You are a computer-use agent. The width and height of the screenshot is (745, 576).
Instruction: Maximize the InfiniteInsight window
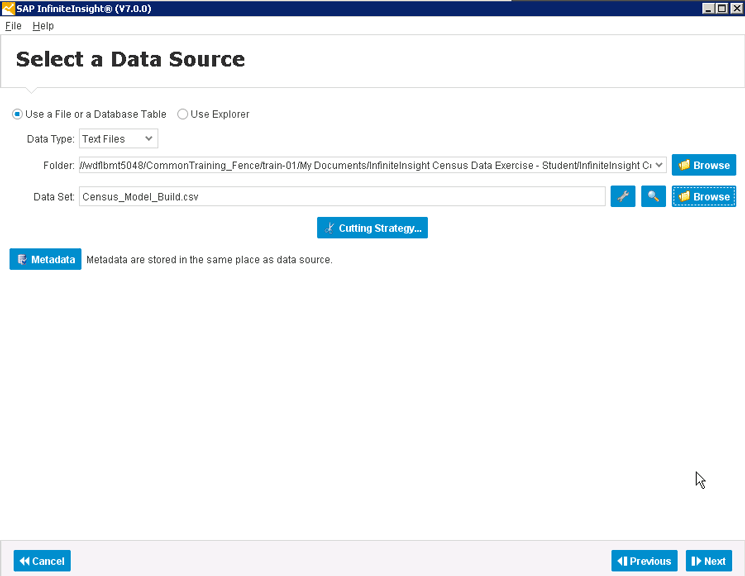click(x=722, y=8)
